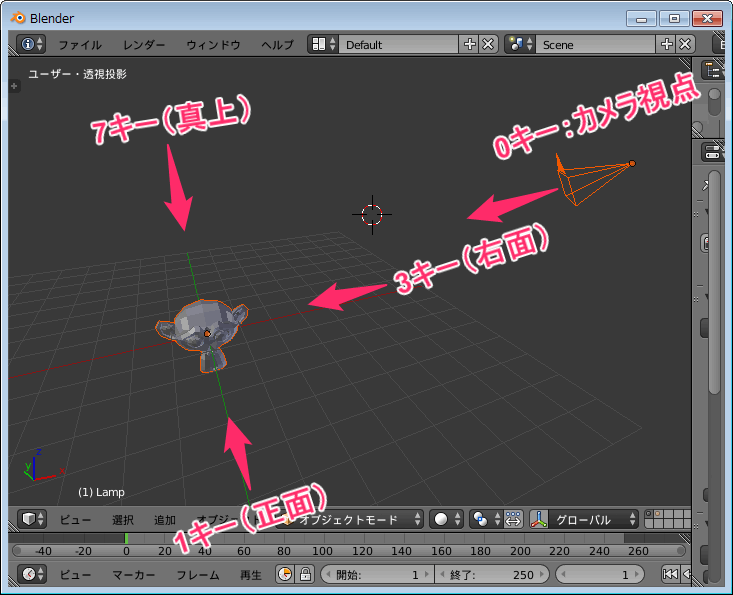
Task: Jump to the first frame button
Action: (x=670, y=574)
